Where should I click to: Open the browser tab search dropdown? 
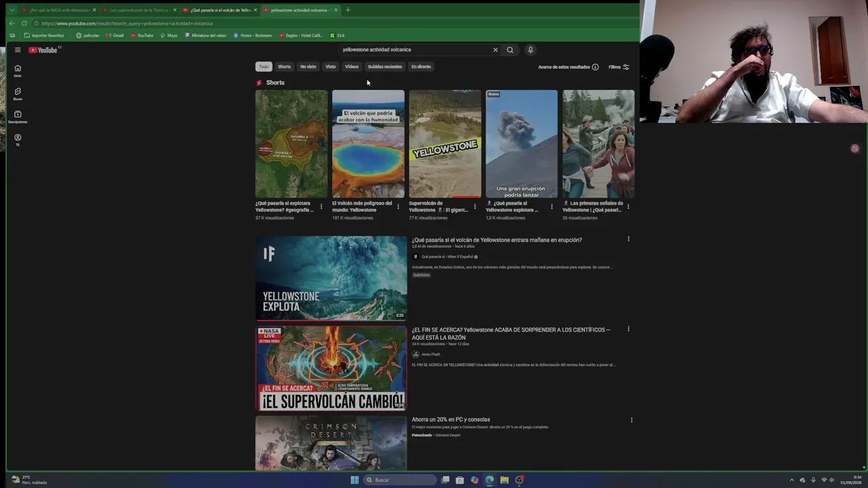pyautogui.click(x=12, y=10)
